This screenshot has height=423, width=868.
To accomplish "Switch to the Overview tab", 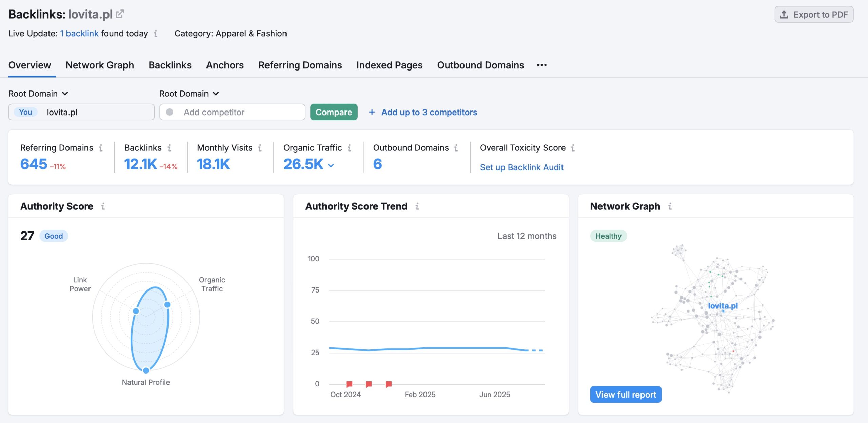I will 29,65.
